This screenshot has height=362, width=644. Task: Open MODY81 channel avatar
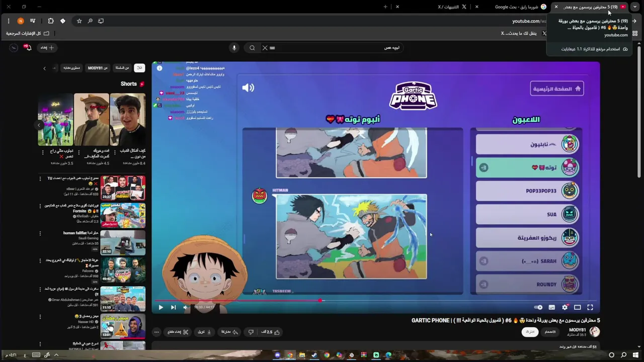pos(595,332)
